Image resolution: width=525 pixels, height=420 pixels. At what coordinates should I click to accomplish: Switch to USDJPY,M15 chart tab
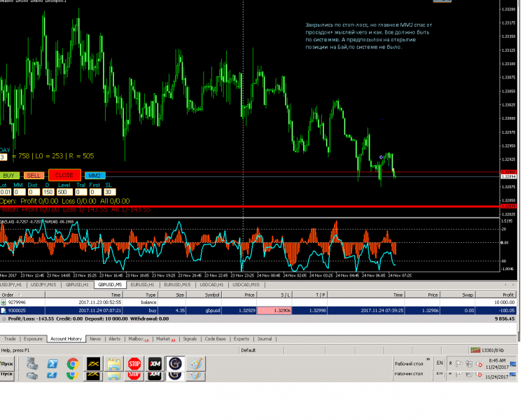coord(43,285)
